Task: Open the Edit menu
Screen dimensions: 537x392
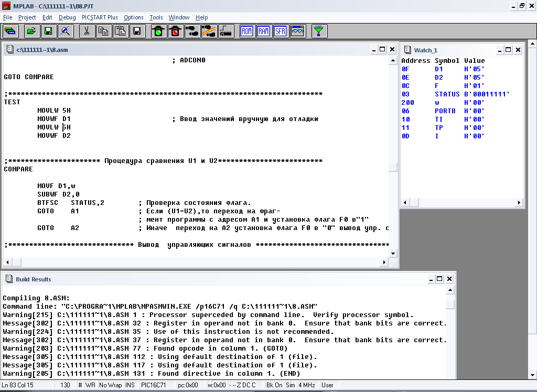Action: (47, 17)
